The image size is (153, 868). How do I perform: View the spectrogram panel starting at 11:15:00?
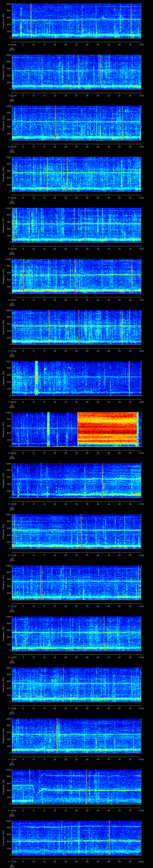pyautogui.click(x=77, y=736)
